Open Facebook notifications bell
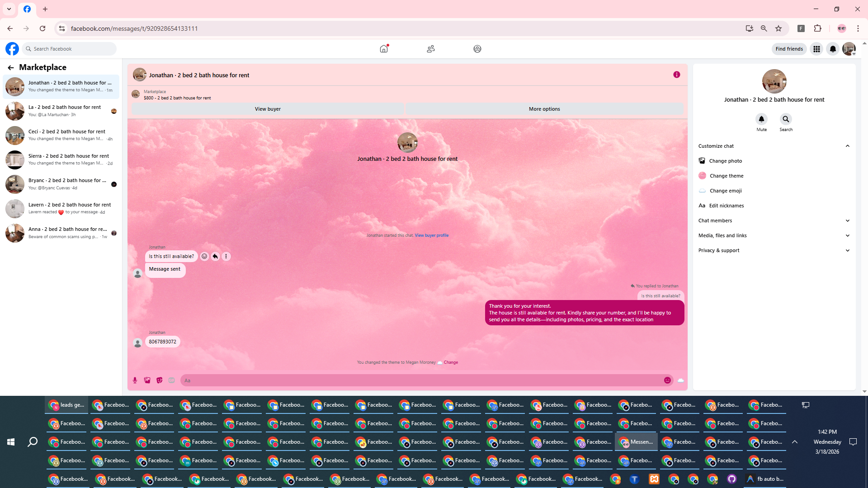This screenshot has height=488, width=868. [832, 49]
